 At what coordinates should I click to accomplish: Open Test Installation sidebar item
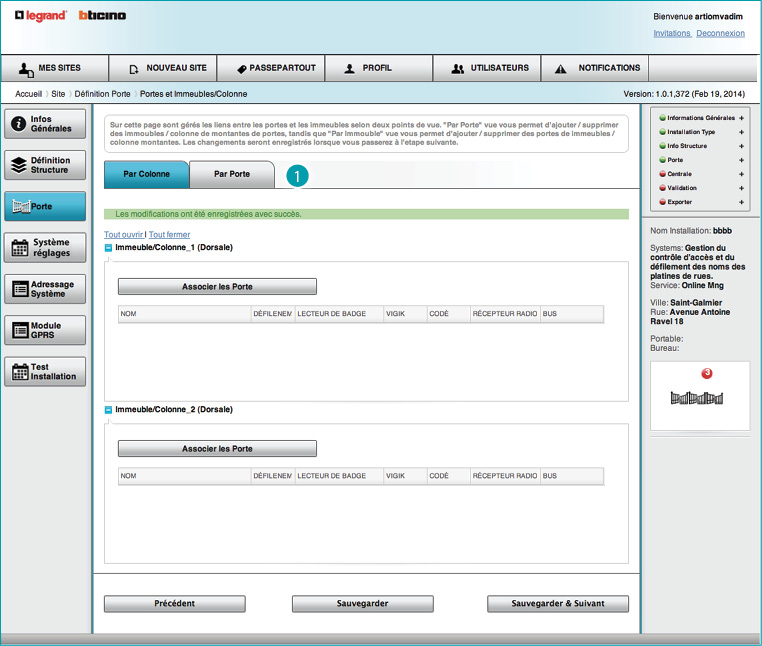point(44,371)
